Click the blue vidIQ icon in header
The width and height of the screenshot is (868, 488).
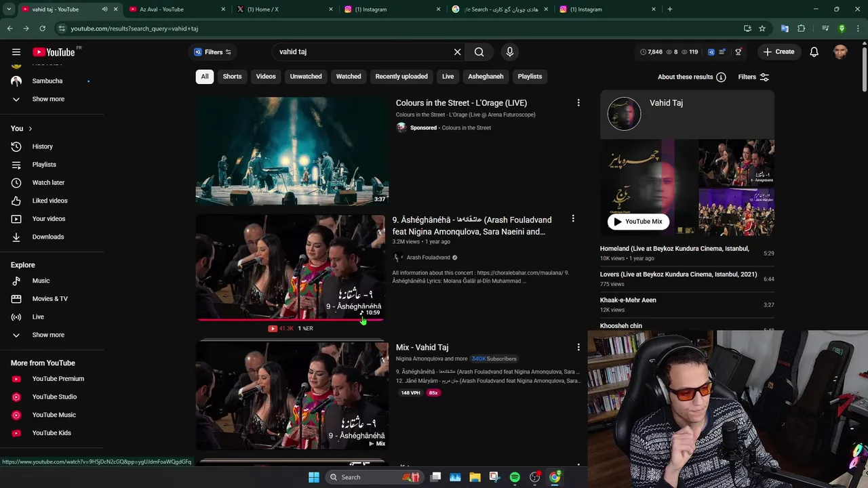tap(711, 52)
